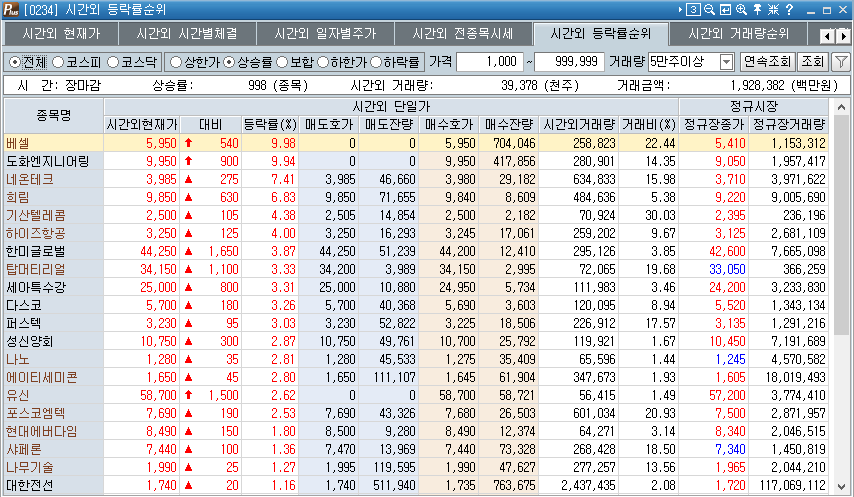Switch to 시간외 전종목시세 tab
The width and height of the screenshot is (854, 497).
[462, 34]
